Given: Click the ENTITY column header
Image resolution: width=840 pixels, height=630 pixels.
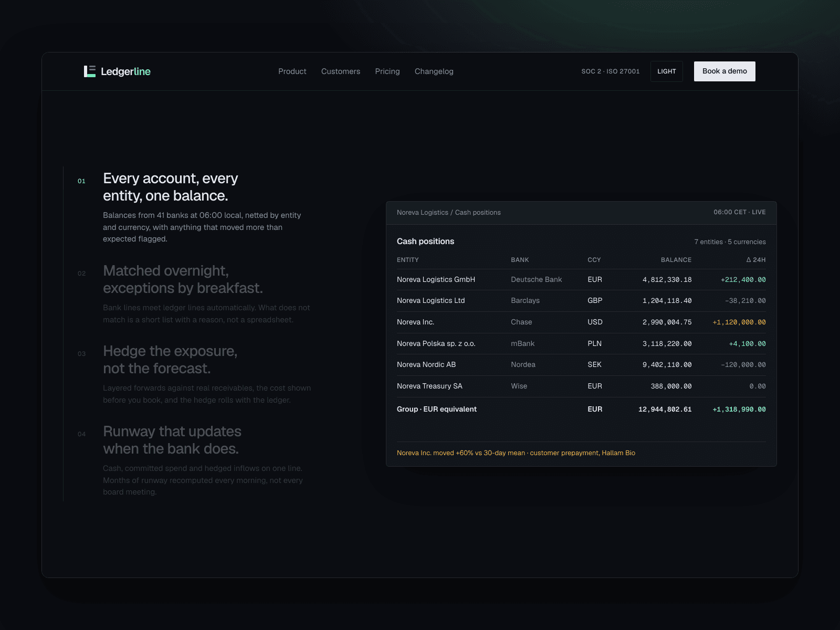Looking at the screenshot, I should [x=408, y=260].
